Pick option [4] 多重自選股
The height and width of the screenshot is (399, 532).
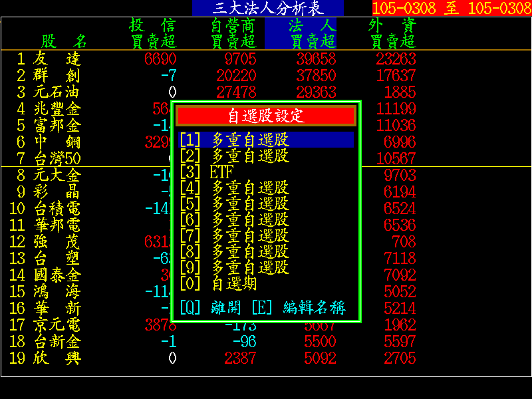click(234, 188)
